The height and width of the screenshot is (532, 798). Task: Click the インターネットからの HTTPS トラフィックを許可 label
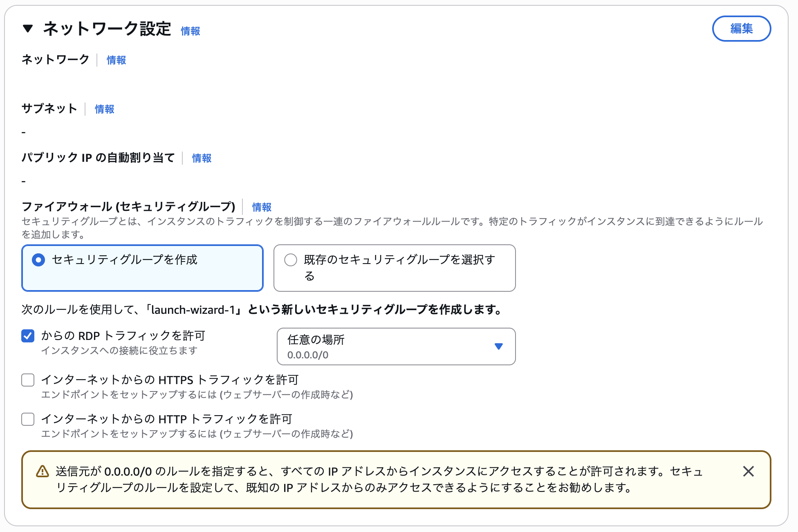point(170,380)
